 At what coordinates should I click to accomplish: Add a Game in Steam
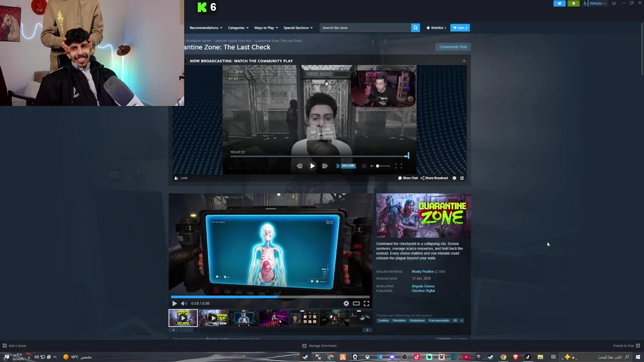coord(14,346)
